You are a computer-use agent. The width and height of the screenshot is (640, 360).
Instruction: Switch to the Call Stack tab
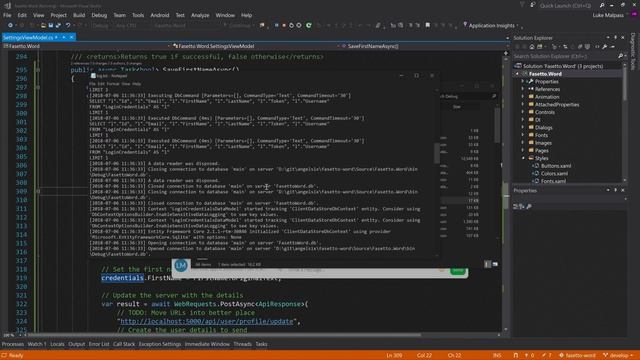point(124,344)
